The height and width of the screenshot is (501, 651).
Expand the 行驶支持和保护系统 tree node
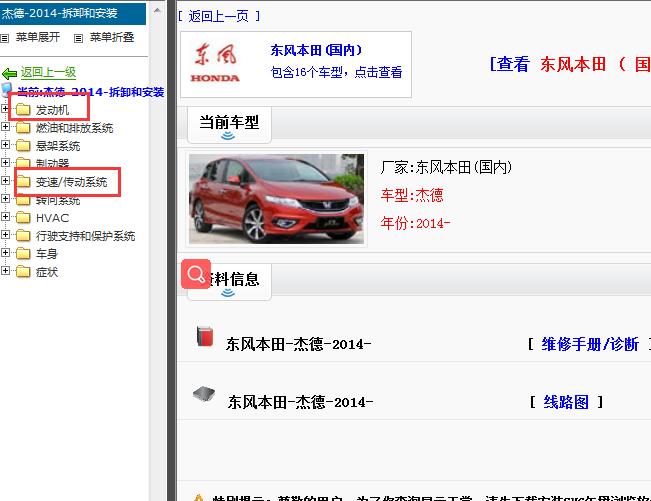(5, 235)
